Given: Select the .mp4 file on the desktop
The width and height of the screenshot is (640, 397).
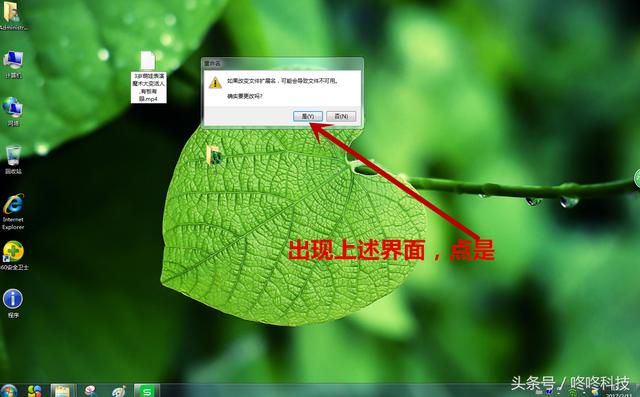Looking at the screenshot, I should pos(148,77).
